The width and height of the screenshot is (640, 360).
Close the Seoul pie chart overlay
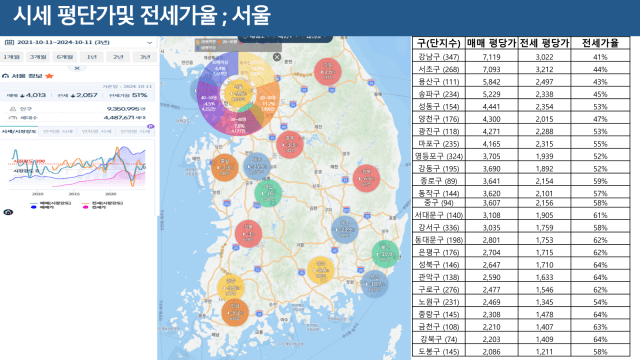tap(277, 57)
